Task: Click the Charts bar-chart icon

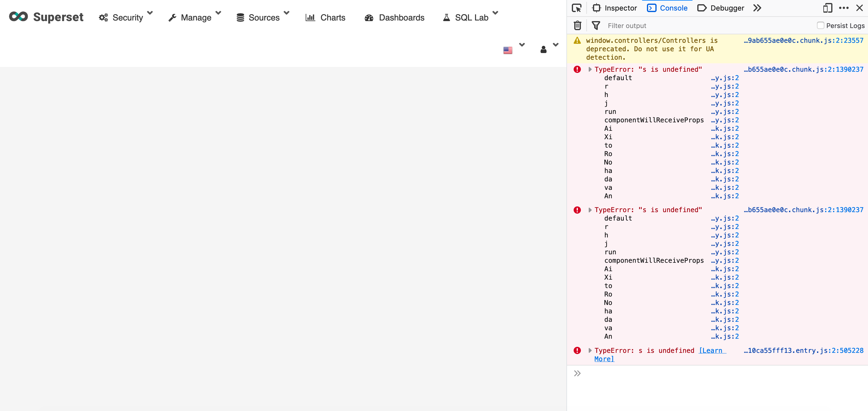Action: click(x=310, y=17)
